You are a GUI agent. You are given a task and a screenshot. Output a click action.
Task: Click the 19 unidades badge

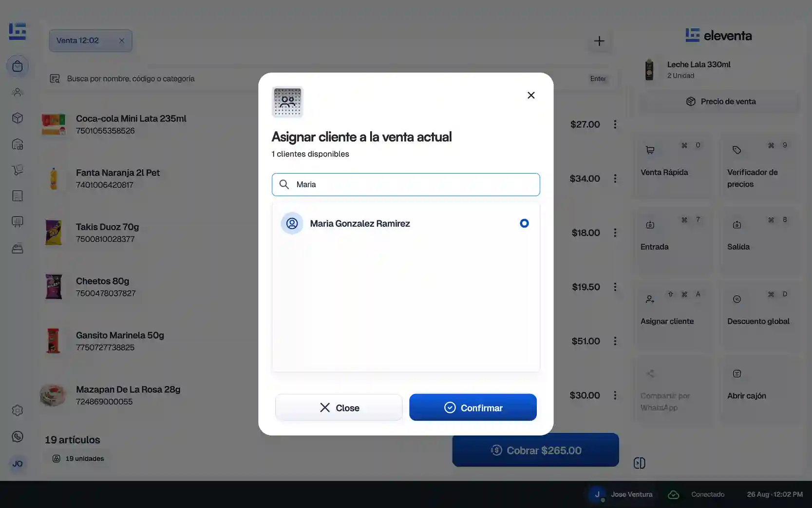pos(78,459)
